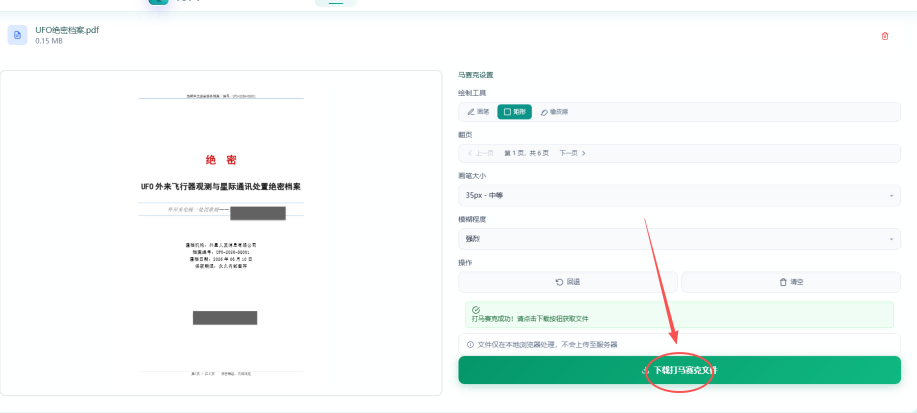917x413 pixels.
Task: Clear all mosaics with 清空 button
Action: pos(791,282)
